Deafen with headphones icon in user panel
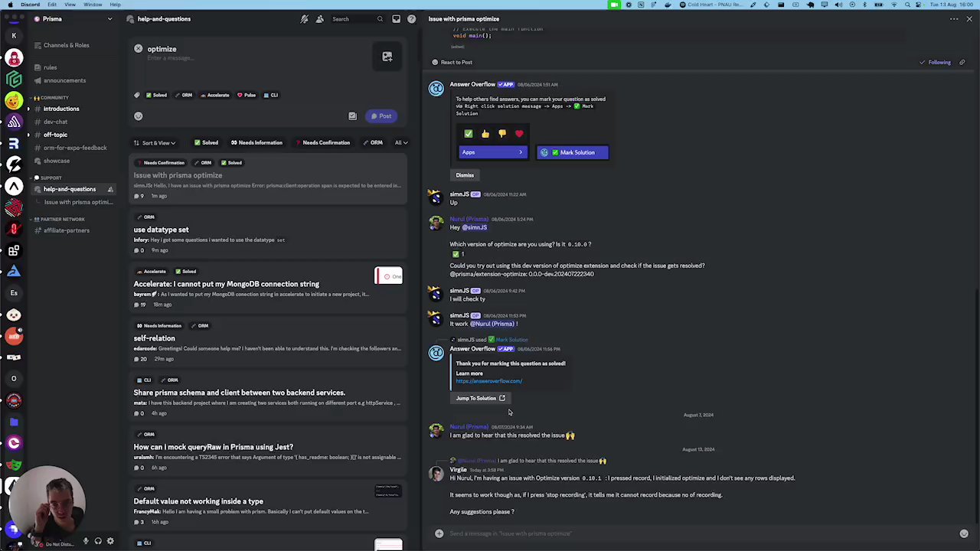The height and width of the screenshot is (551, 980). [x=98, y=541]
